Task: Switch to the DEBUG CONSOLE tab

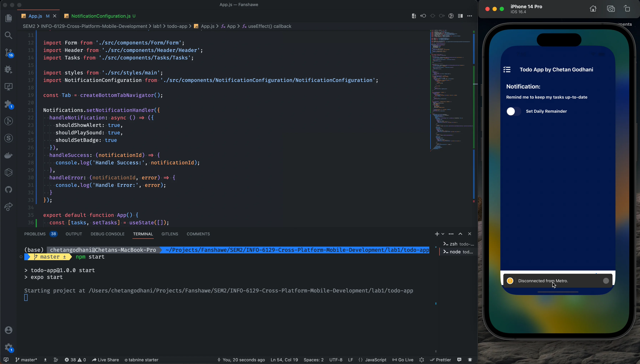Action: (107, 234)
